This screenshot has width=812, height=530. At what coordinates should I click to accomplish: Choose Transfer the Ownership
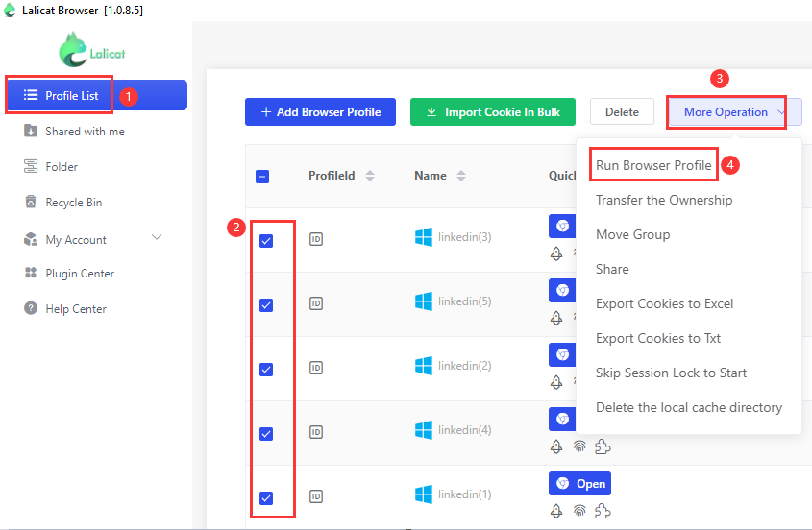click(664, 200)
